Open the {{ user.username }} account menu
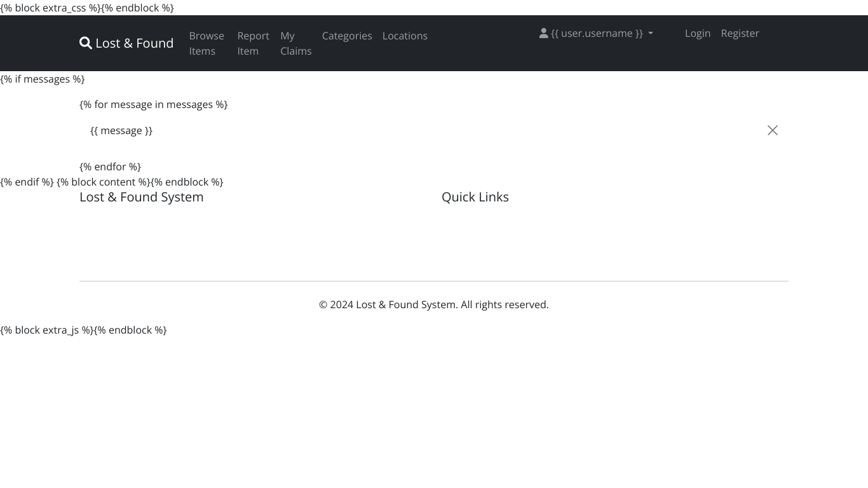 click(596, 33)
